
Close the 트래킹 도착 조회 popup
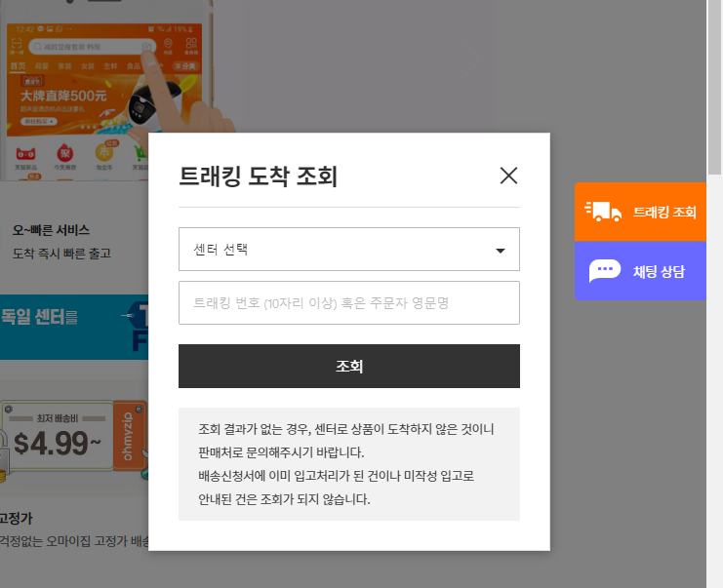508,176
